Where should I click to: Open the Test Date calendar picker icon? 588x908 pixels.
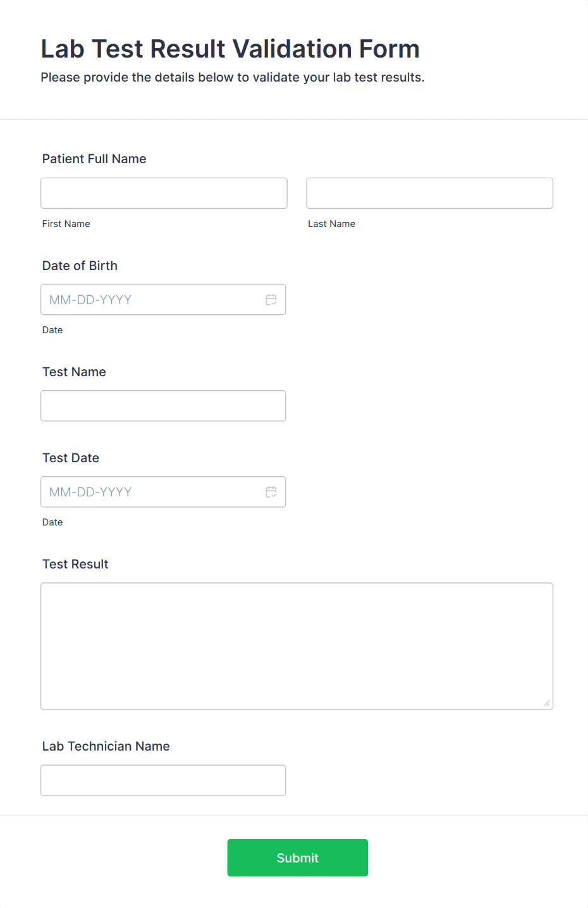point(271,492)
